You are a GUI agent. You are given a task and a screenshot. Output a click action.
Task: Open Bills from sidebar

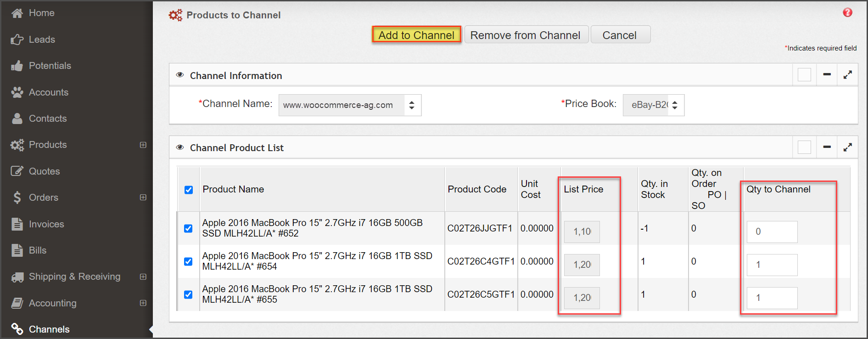tap(38, 250)
